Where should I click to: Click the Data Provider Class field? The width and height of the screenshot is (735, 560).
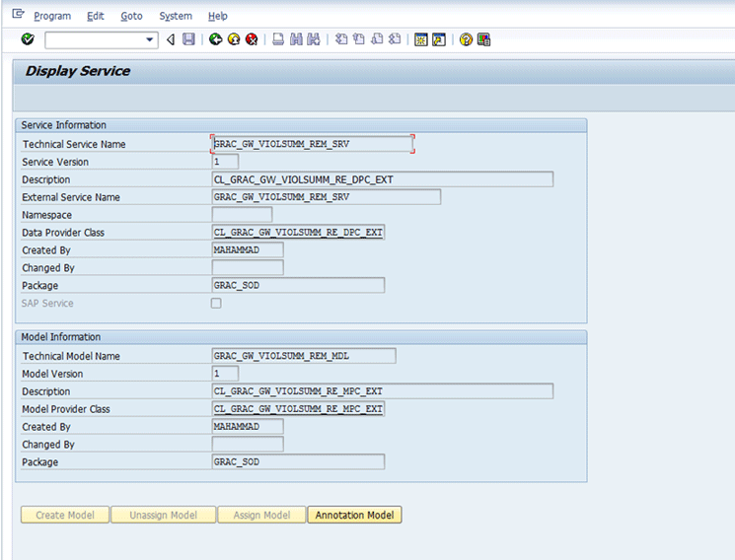click(x=298, y=233)
